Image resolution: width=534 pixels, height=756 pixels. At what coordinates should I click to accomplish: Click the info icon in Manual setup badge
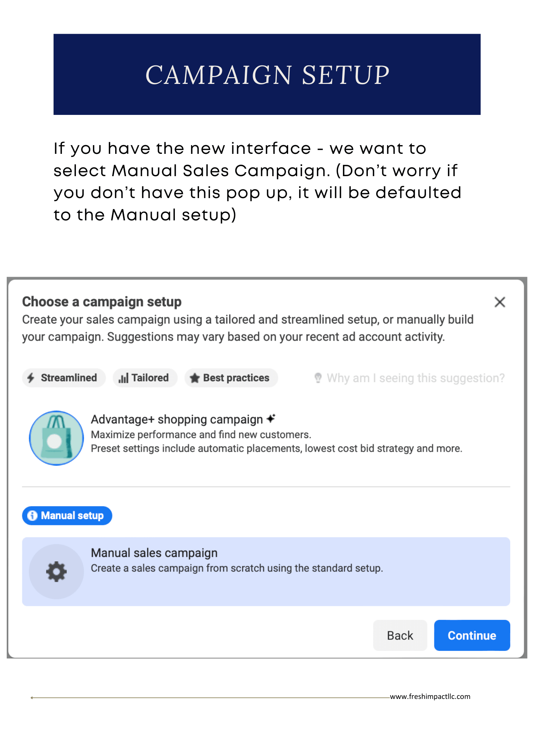tap(32, 516)
